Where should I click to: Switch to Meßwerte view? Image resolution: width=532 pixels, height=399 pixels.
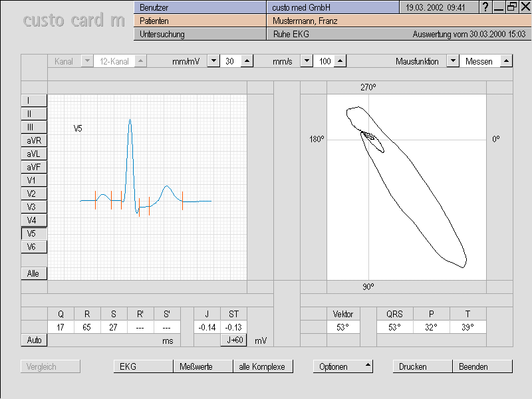click(203, 366)
